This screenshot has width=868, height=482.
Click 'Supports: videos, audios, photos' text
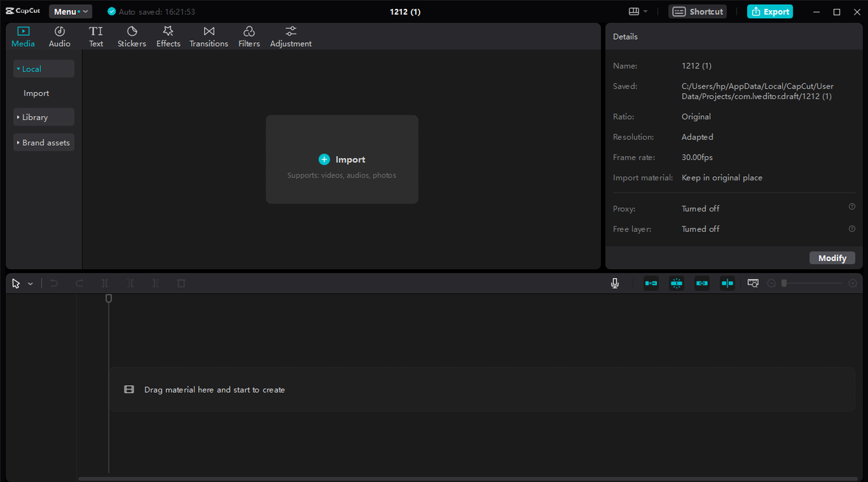[342, 175]
